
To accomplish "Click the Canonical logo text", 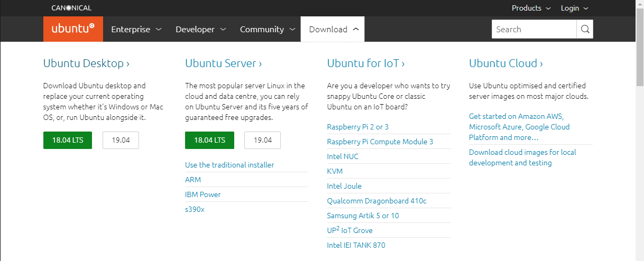I will point(71,8).
